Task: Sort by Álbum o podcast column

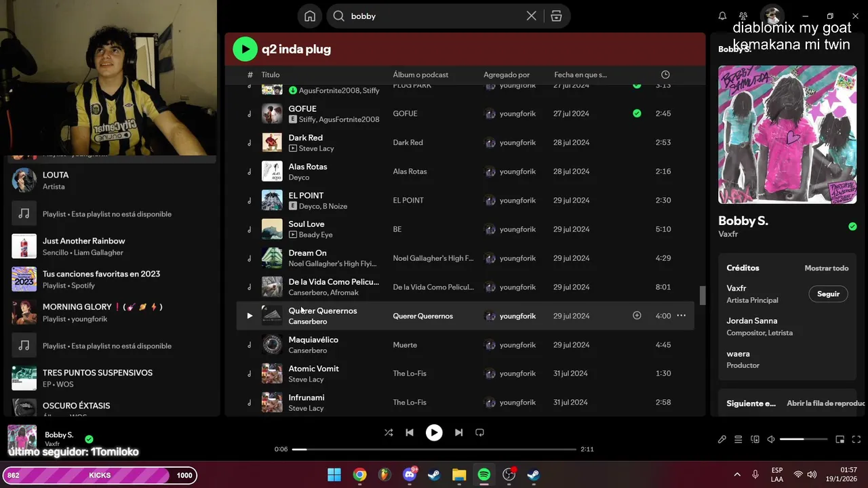Action: [x=420, y=75]
